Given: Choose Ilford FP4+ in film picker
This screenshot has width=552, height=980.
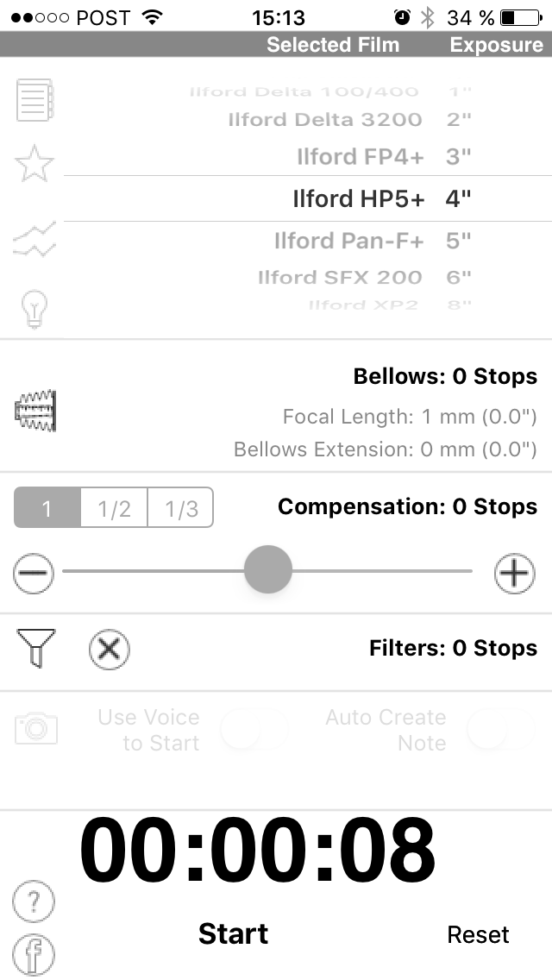Looking at the screenshot, I should click(x=361, y=157).
